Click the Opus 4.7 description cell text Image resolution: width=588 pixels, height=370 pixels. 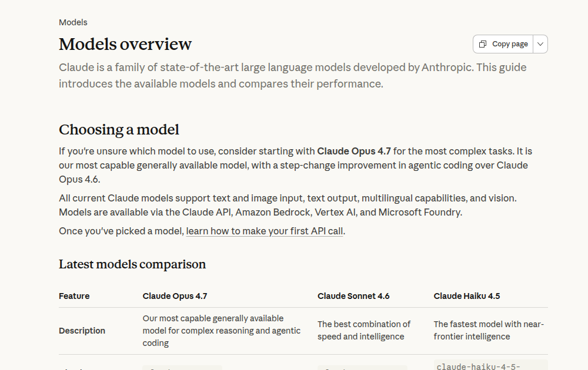[x=222, y=331]
